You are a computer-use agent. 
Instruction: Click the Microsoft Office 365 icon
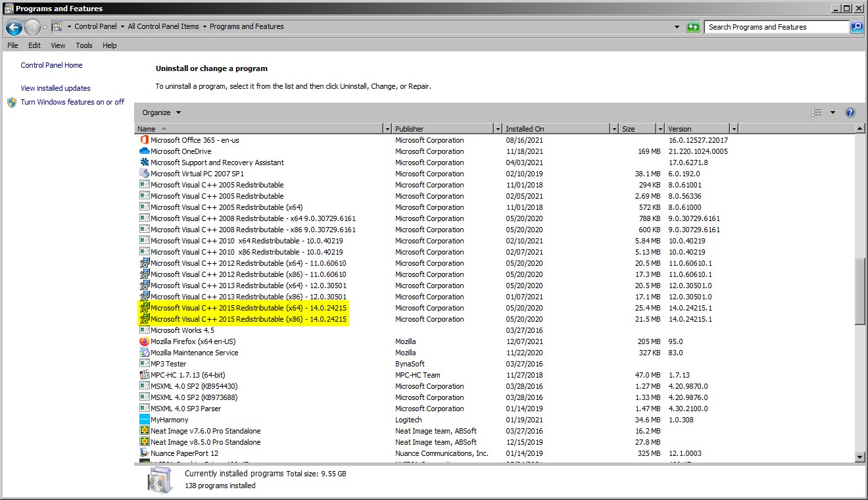pos(145,140)
